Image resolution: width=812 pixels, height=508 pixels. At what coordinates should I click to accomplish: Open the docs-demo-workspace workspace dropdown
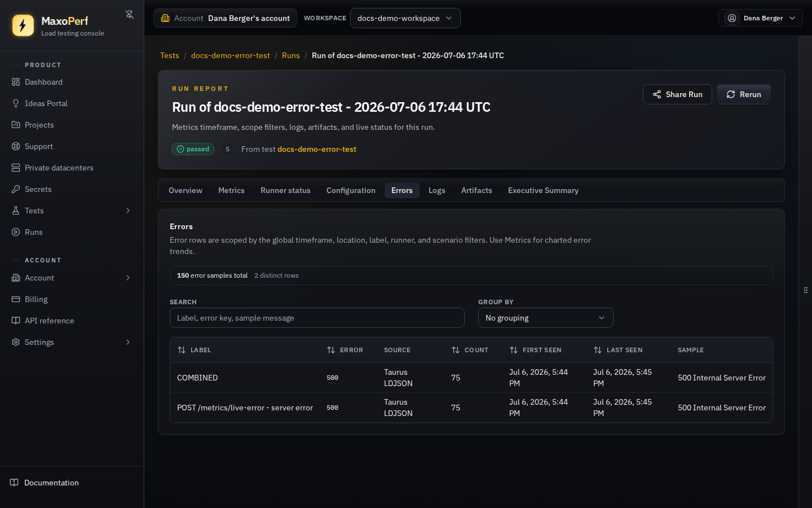(x=405, y=18)
